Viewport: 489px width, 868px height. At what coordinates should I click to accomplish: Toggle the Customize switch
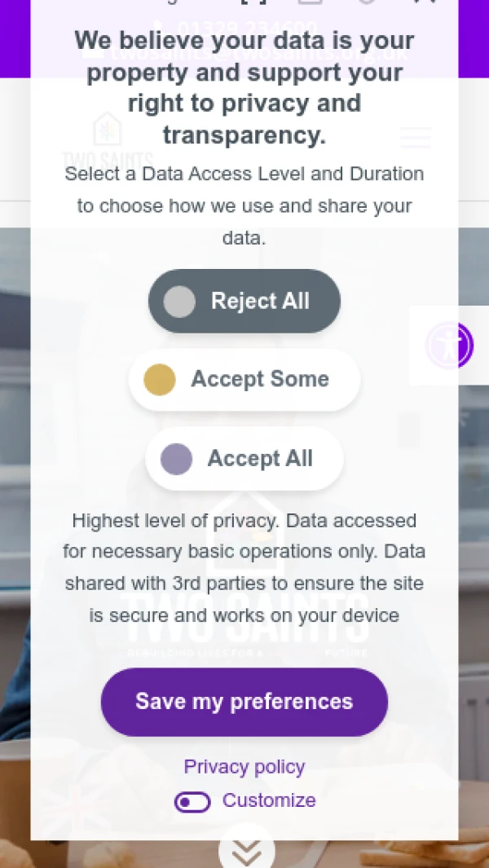click(x=192, y=802)
